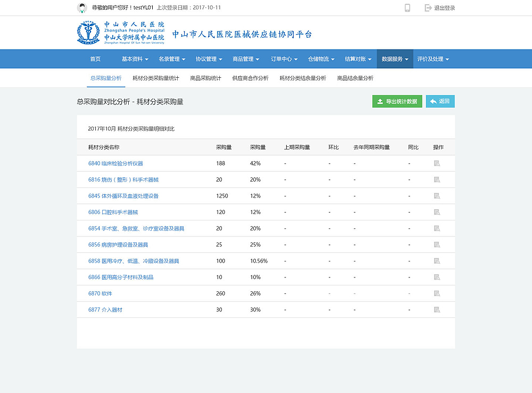Click the view details icon for 6870 软件
The height and width of the screenshot is (393, 532).
pyautogui.click(x=437, y=293)
